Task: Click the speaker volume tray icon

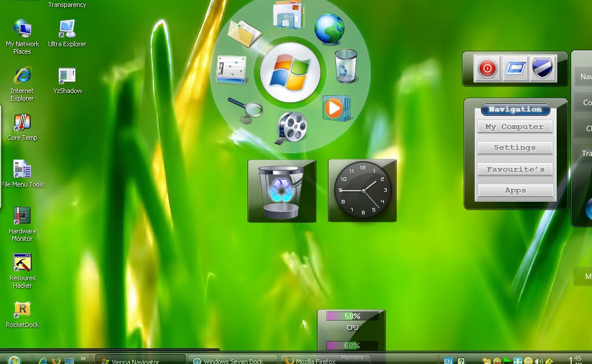Action: (539, 361)
